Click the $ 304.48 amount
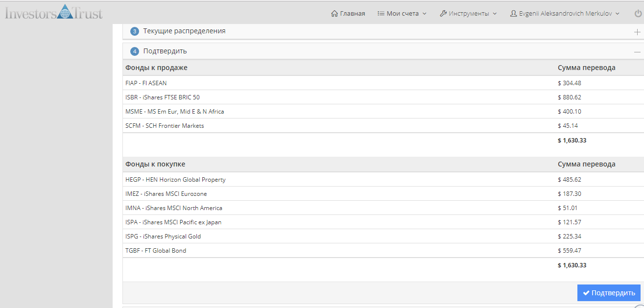 pos(570,83)
